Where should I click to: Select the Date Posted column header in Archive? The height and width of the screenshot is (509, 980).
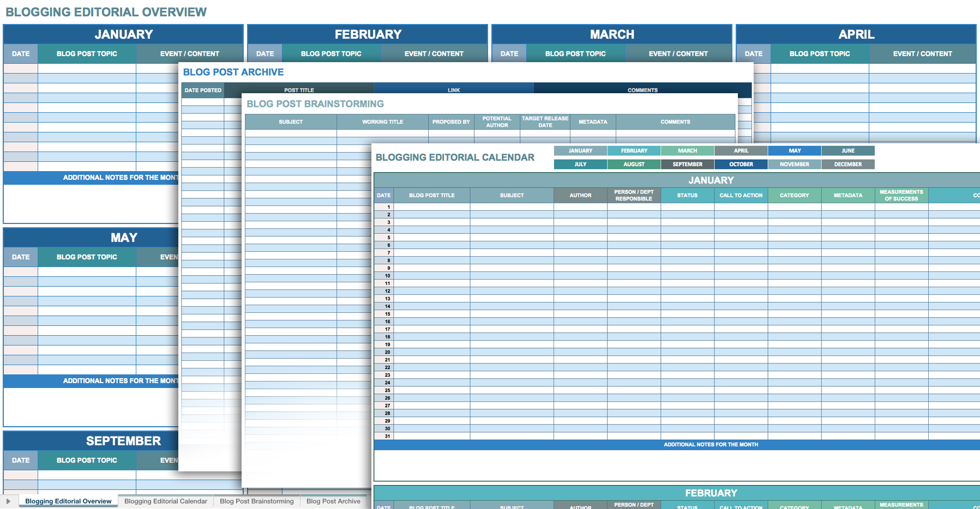(203, 90)
